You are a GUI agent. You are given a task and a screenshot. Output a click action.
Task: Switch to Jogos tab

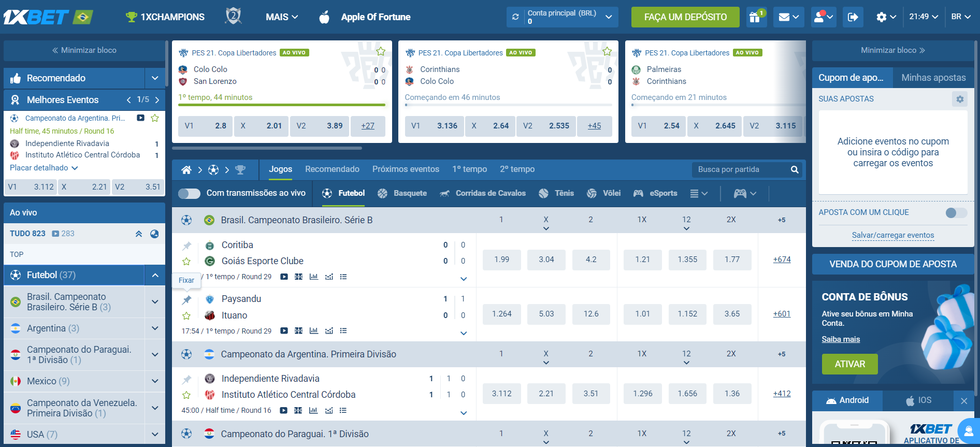[x=280, y=169]
